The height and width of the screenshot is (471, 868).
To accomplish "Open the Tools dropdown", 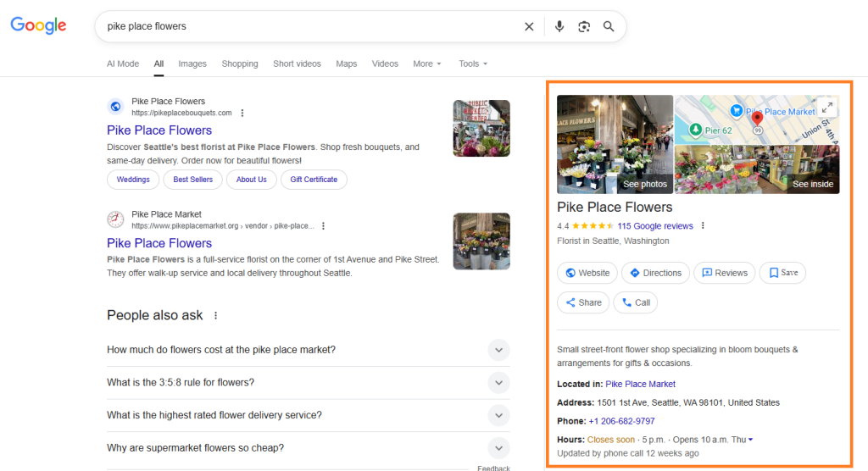I will tap(473, 64).
